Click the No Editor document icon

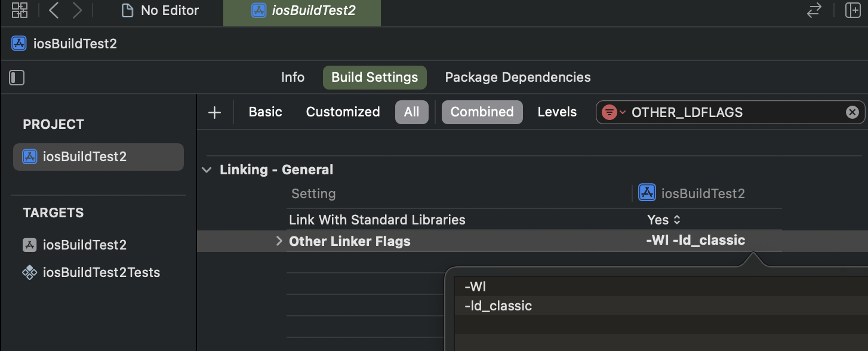tap(127, 10)
